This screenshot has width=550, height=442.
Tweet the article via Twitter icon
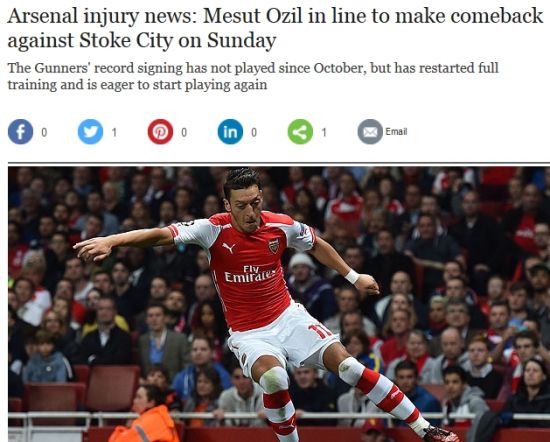pyautogui.click(x=90, y=132)
